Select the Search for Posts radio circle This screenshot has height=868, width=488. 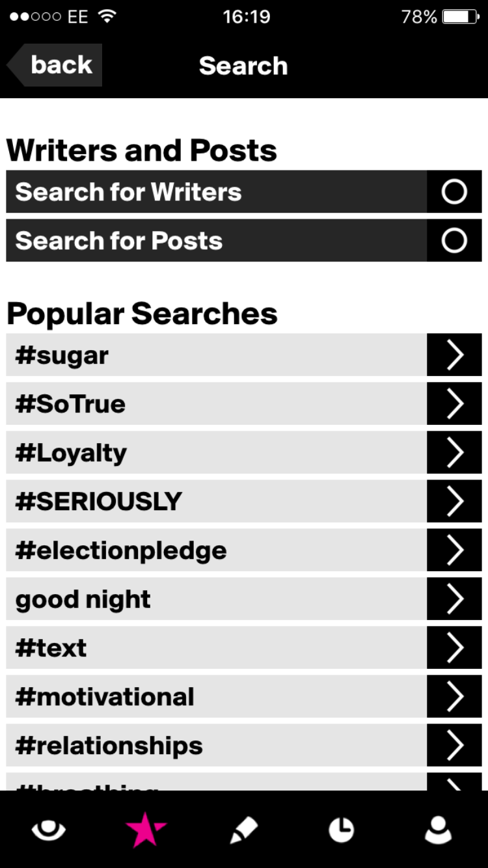tap(454, 241)
